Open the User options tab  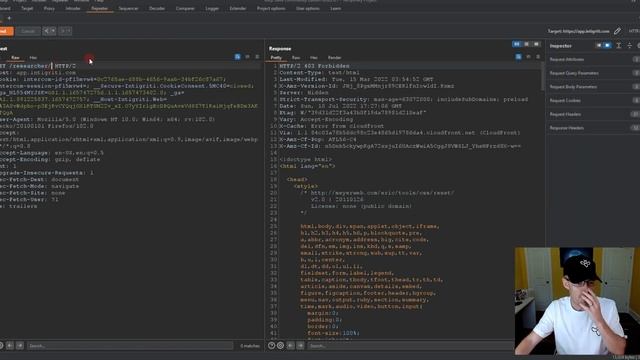pos(308,8)
